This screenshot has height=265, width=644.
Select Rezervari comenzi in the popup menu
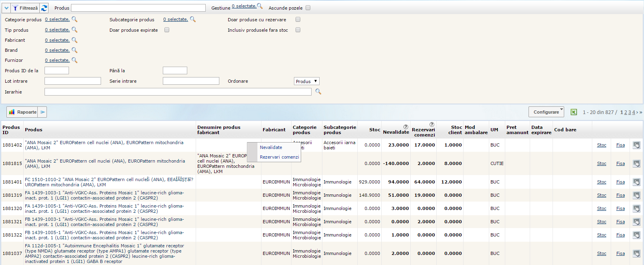(x=279, y=157)
